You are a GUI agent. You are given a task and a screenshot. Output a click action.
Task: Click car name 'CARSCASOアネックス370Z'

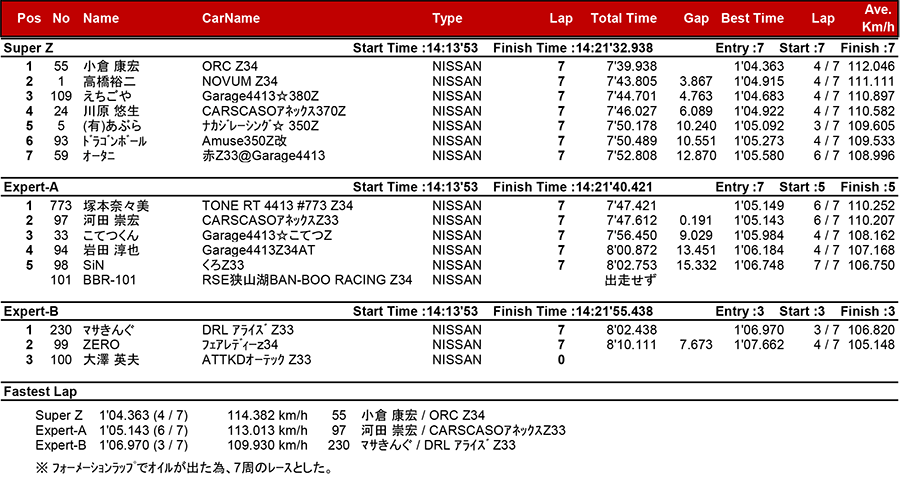pos(274,111)
